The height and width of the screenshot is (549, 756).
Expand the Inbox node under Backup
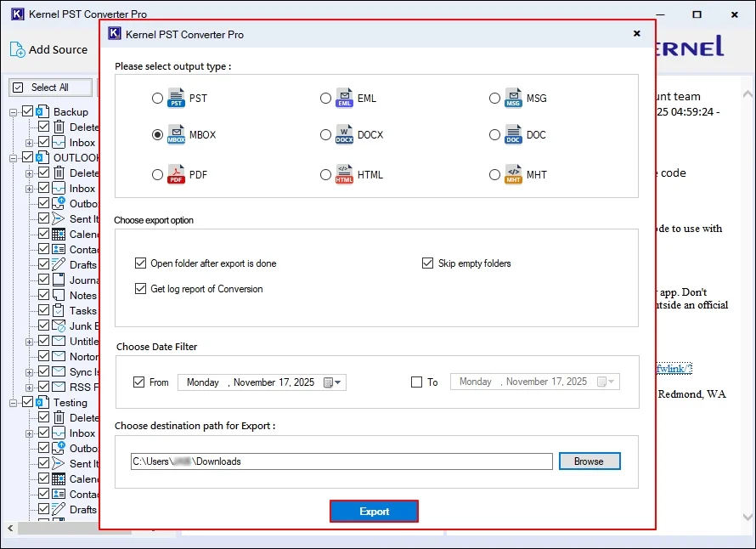coord(29,142)
